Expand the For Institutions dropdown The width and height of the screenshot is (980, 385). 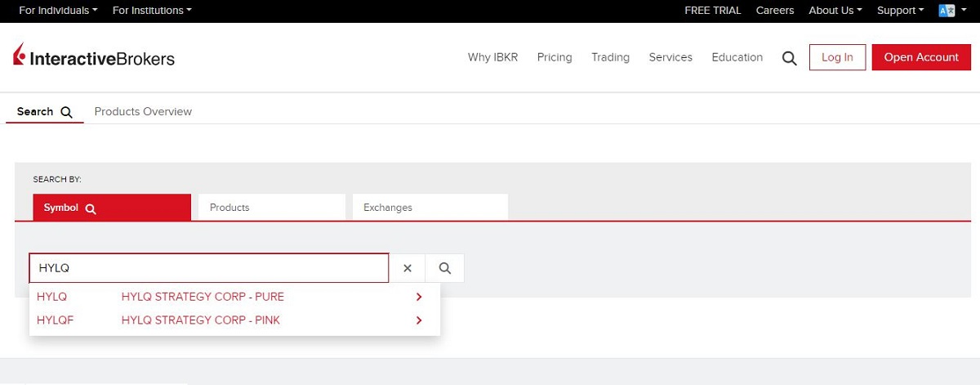152,11
